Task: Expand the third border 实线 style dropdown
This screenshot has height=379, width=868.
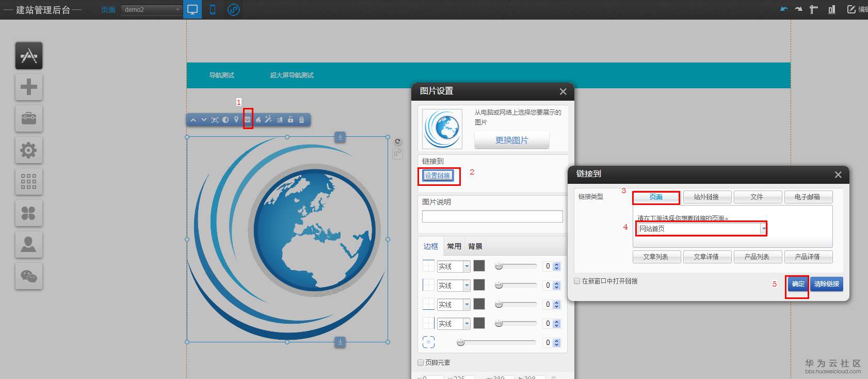Action: [x=467, y=305]
